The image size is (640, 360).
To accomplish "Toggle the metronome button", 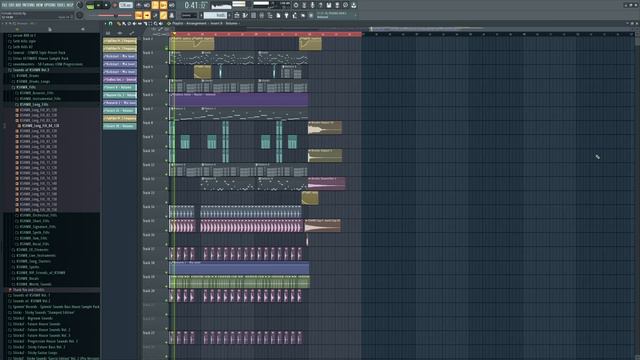I will pos(139,5).
